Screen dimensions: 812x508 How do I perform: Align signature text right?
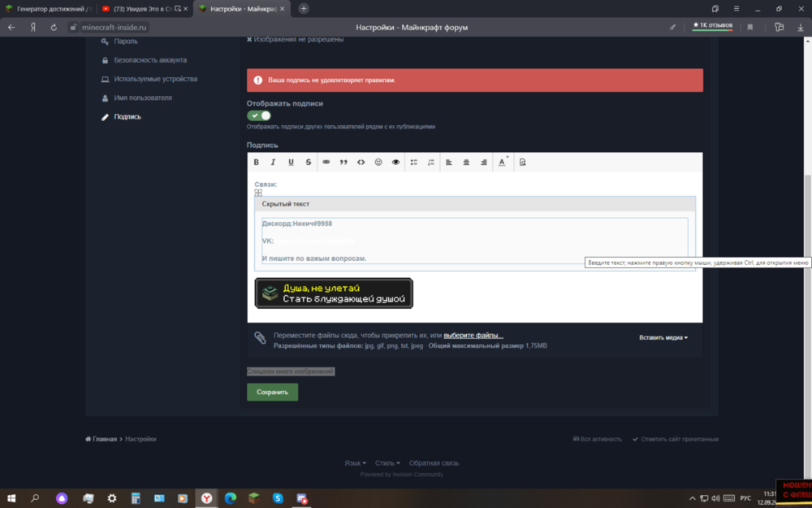pos(484,163)
